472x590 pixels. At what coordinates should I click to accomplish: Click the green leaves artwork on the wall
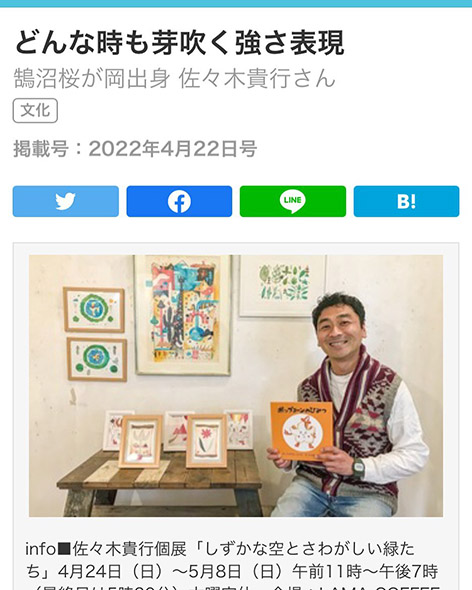(x=283, y=286)
